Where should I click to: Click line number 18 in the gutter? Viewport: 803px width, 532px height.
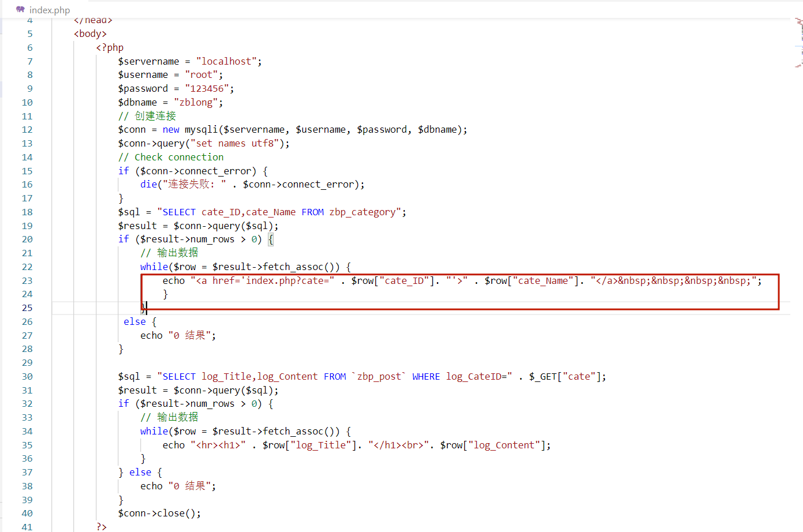pyautogui.click(x=27, y=212)
